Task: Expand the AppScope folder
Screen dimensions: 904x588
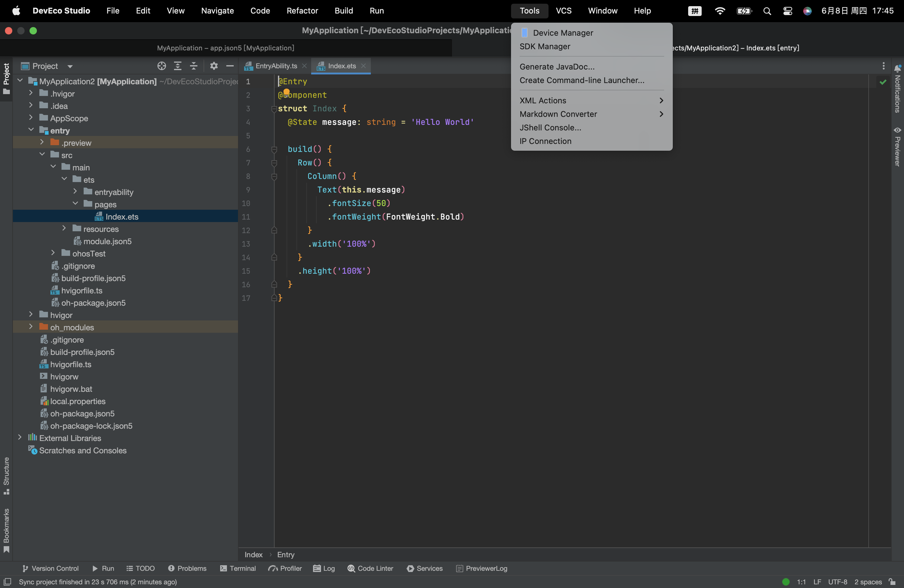Action: (x=31, y=118)
